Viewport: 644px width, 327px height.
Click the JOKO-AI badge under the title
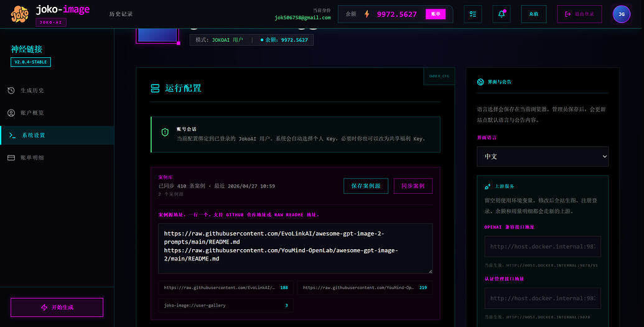tap(51, 22)
